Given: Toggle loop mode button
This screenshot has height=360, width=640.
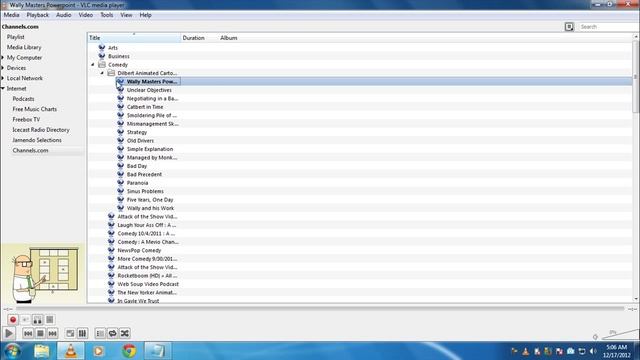Looking at the screenshot, I should coord(112,333).
